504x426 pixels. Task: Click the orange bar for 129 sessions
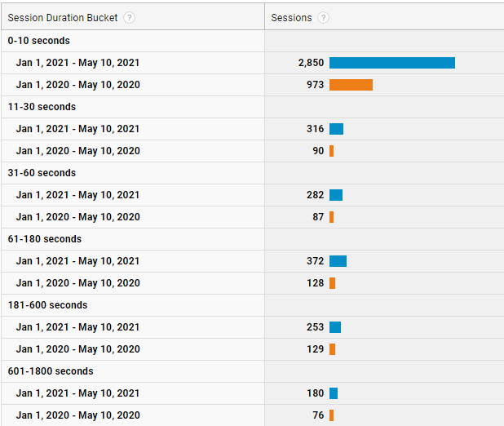[332, 349]
